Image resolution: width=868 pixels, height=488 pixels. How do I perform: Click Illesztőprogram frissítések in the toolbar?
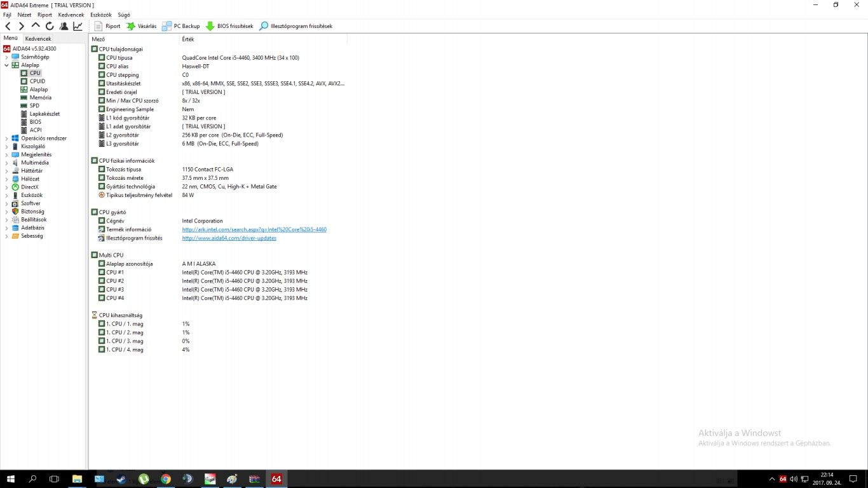[295, 26]
